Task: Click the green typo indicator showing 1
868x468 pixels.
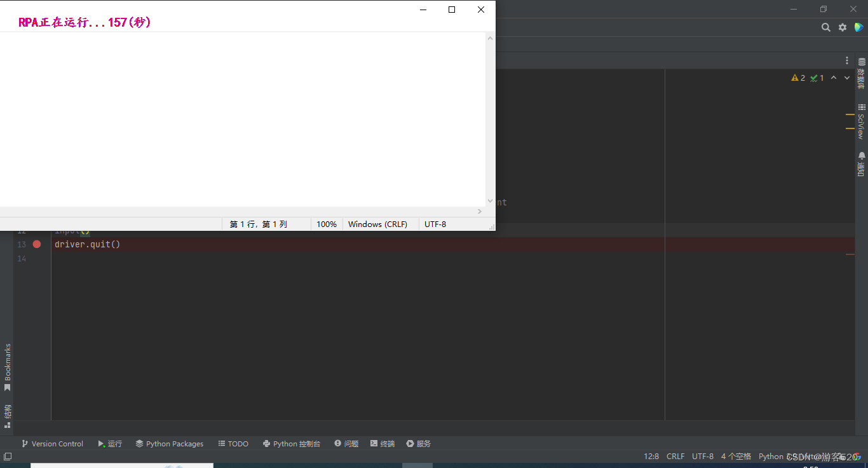Action: pos(817,78)
